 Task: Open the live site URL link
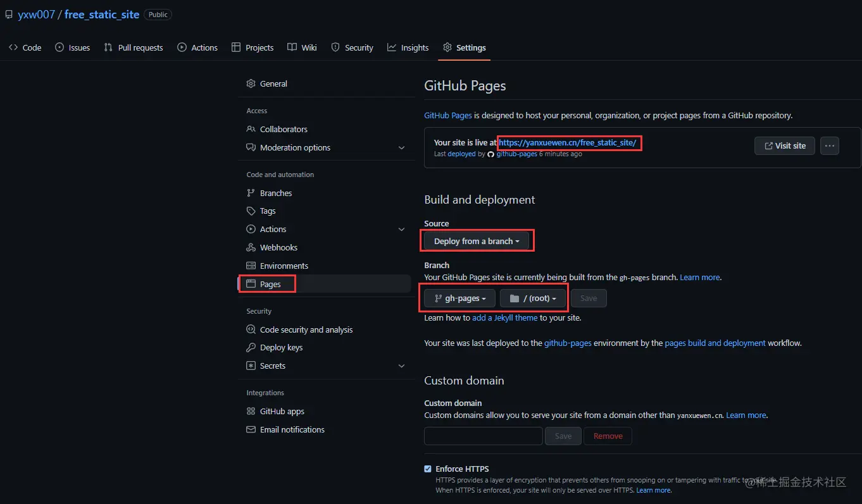point(567,142)
